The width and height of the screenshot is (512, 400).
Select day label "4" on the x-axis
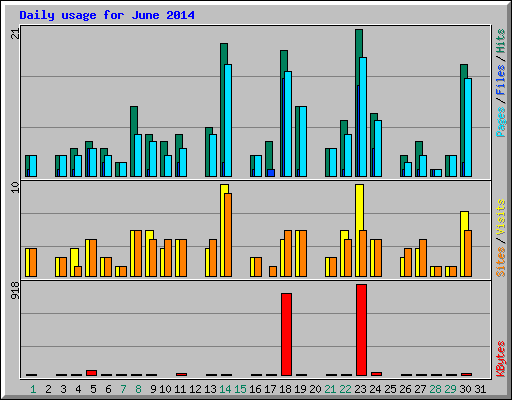(x=78, y=389)
